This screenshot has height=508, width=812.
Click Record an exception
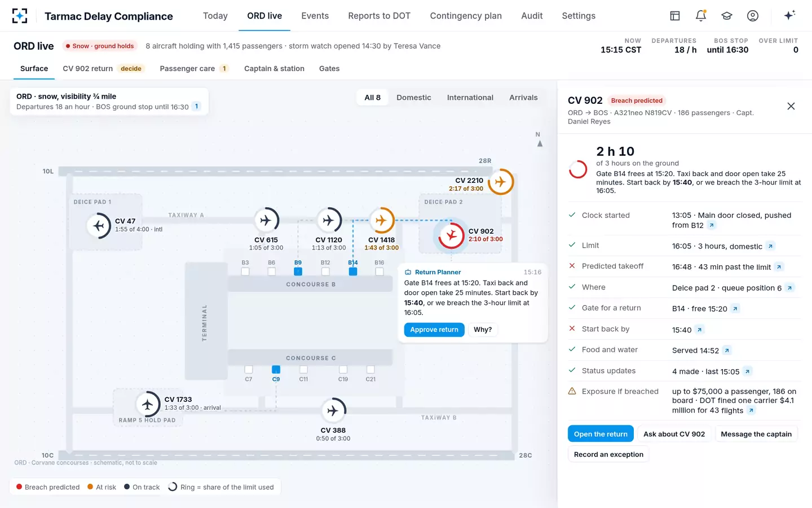point(608,454)
